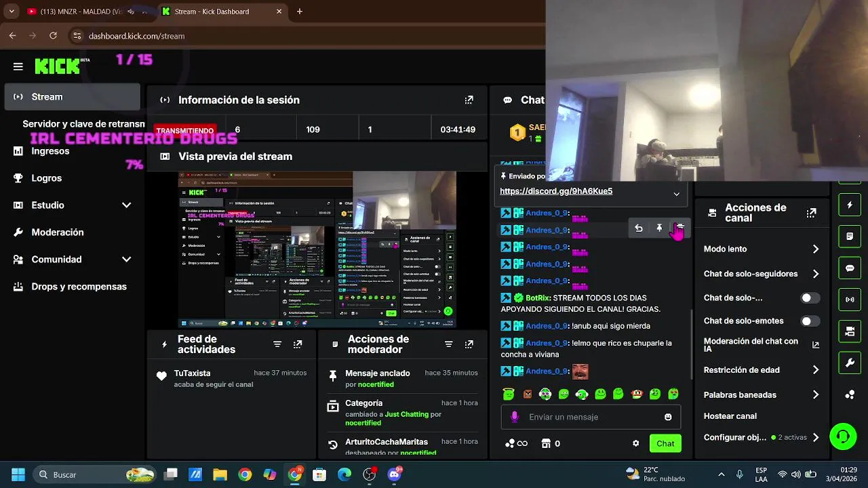
Task: Click the reply icon on hovered chat message
Action: [x=639, y=228]
